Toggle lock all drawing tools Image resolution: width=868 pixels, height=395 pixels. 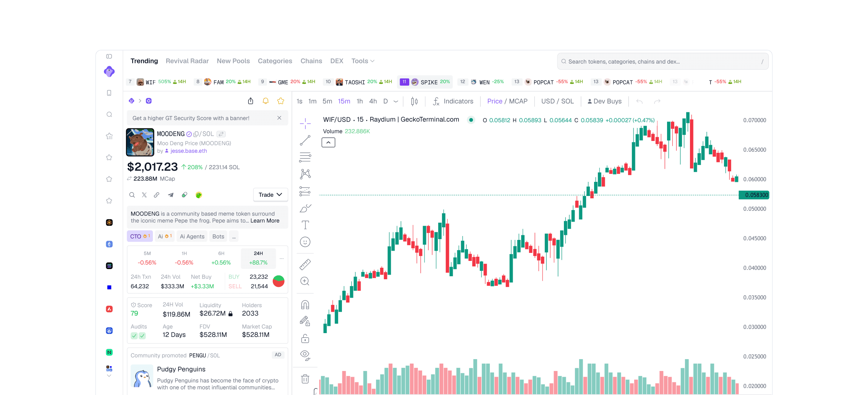click(x=305, y=338)
